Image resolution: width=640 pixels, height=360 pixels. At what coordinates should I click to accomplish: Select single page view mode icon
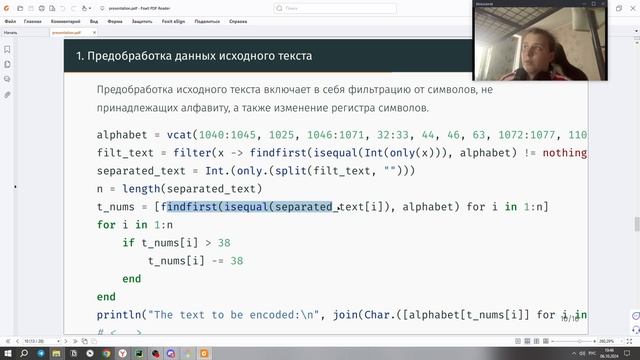(x=518, y=341)
